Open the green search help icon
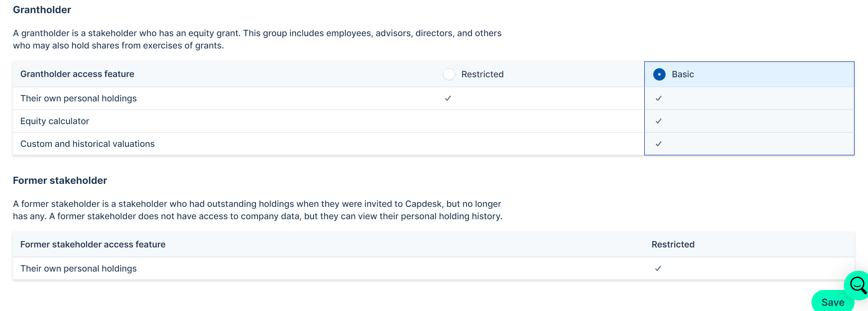 [x=857, y=285]
